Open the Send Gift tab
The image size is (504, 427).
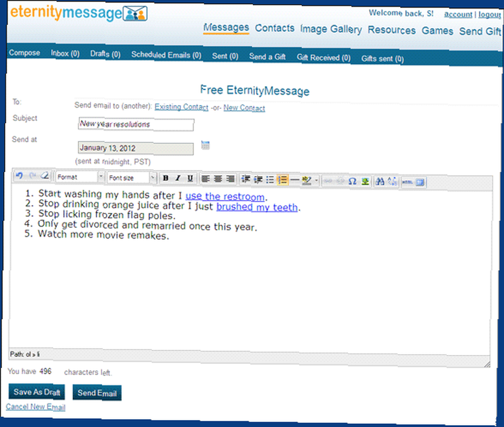[480, 31]
